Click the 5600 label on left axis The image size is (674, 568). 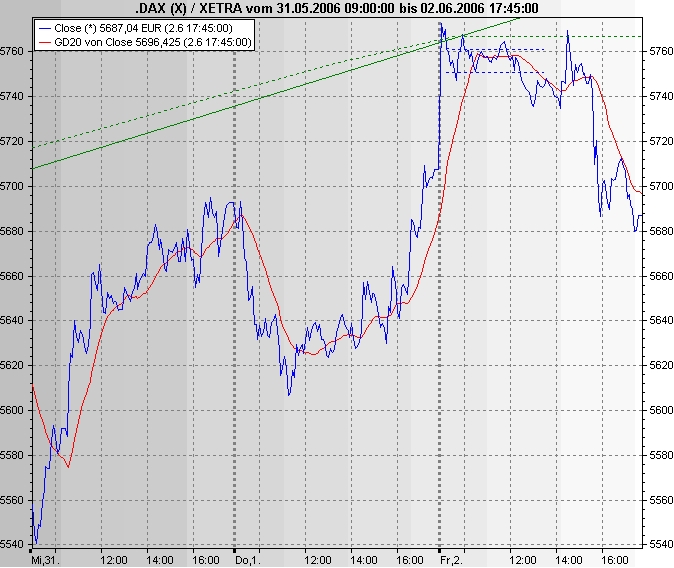(x=11, y=410)
